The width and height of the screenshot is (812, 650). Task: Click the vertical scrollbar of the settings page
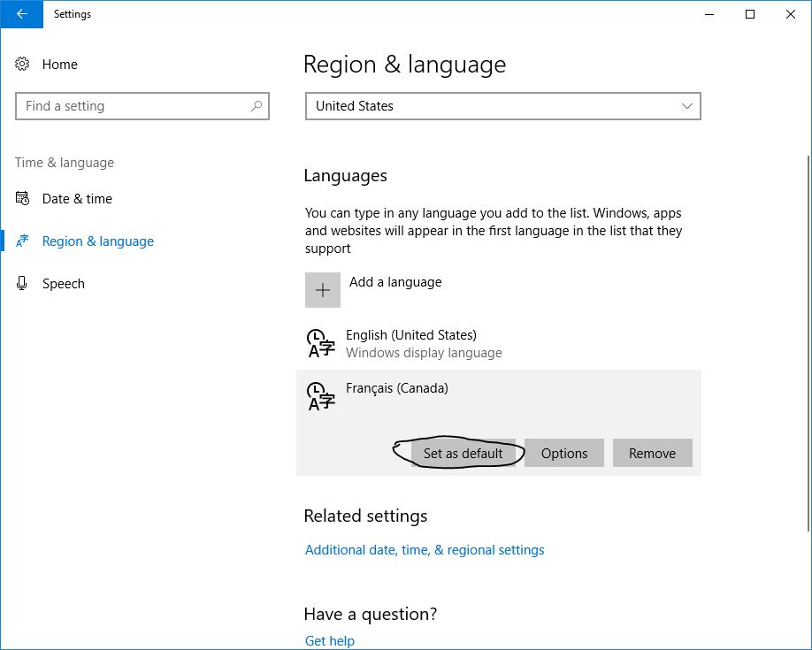click(x=808, y=343)
